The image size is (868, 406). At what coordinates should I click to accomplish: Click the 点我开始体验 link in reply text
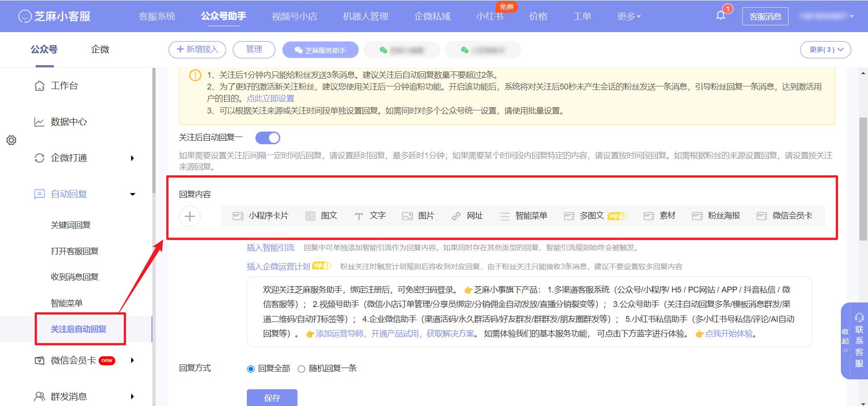[729, 334]
